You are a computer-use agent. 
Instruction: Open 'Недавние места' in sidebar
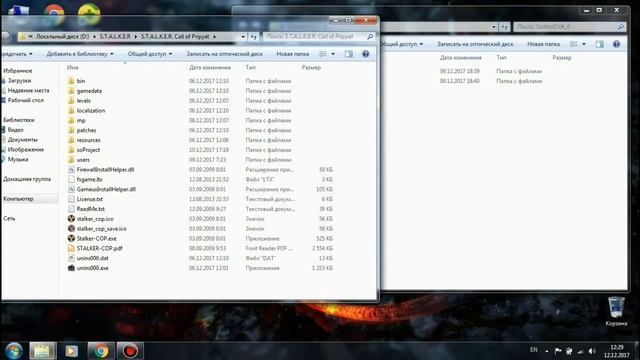tap(28, 91)
